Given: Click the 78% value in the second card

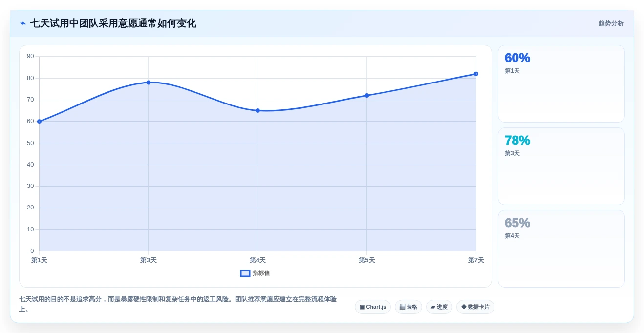Looking at the screenshot, I should (517, 141).
